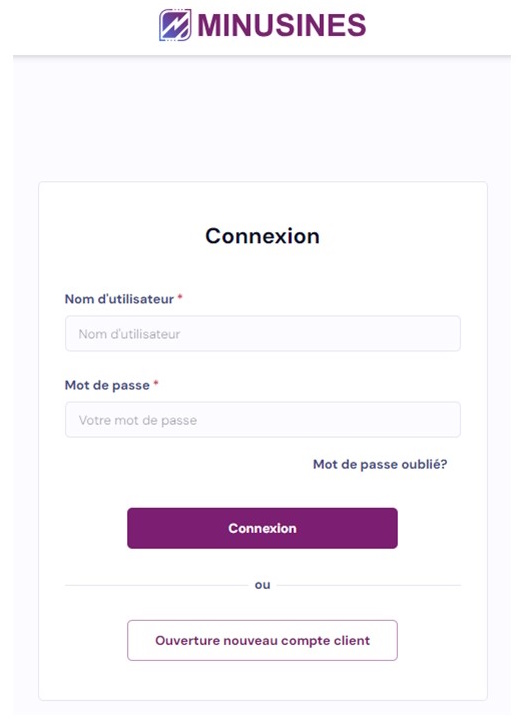Click the empty area above the login card
This screenshot has width=525, height=719.
262,119
